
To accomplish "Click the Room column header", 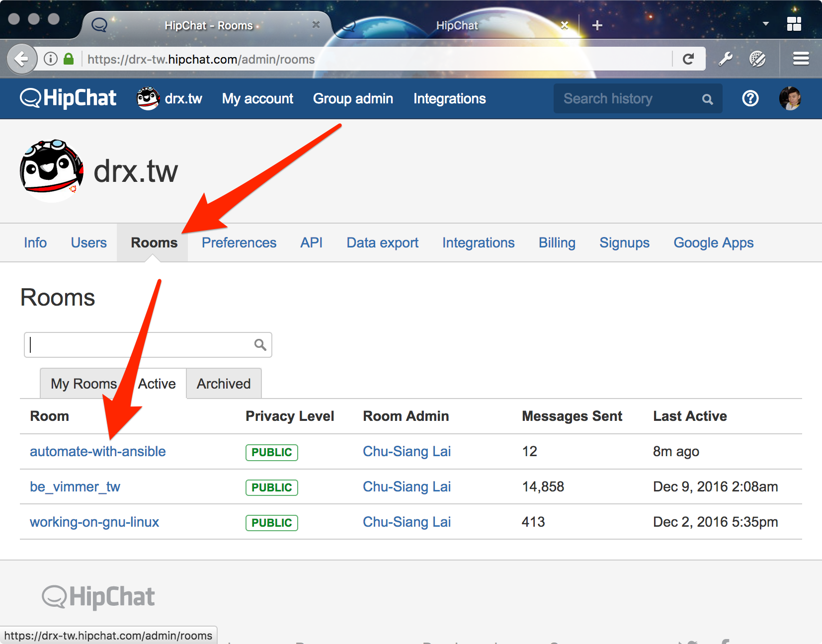I will (x=50, y=416).
